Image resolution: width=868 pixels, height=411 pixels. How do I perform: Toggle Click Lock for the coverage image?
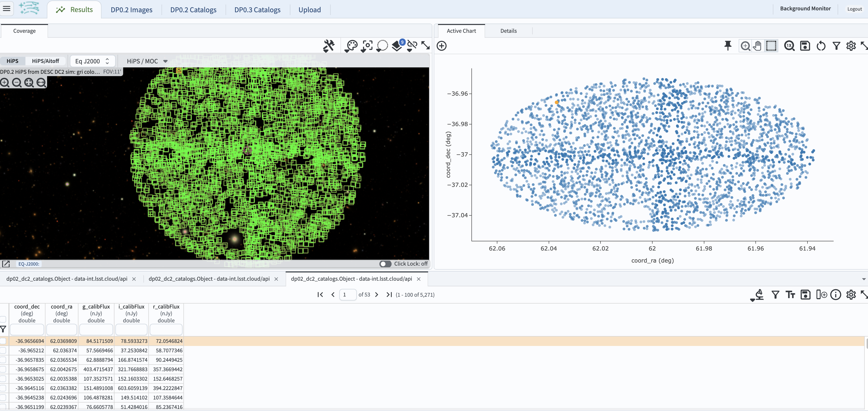point(385,264)
